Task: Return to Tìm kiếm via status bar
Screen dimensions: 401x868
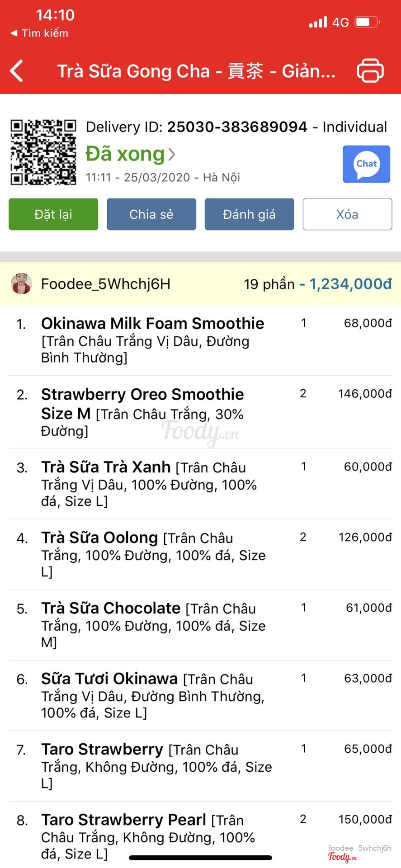Action: click(40, 33)
